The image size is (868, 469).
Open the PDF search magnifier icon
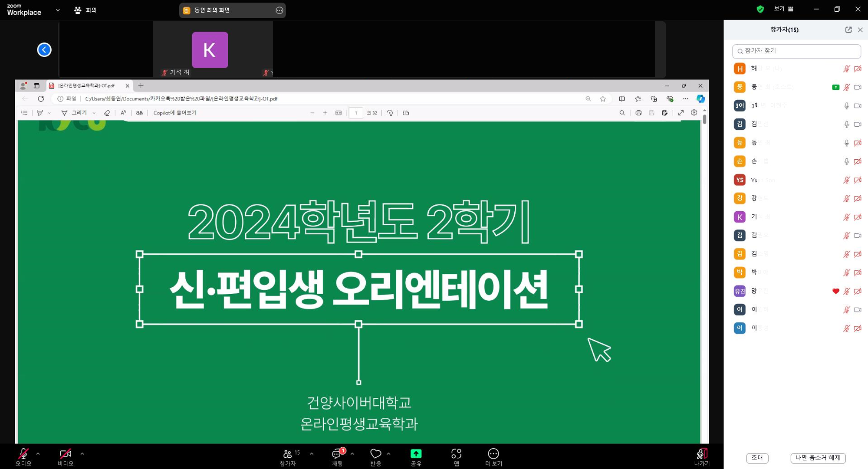[x=622, y=113]
